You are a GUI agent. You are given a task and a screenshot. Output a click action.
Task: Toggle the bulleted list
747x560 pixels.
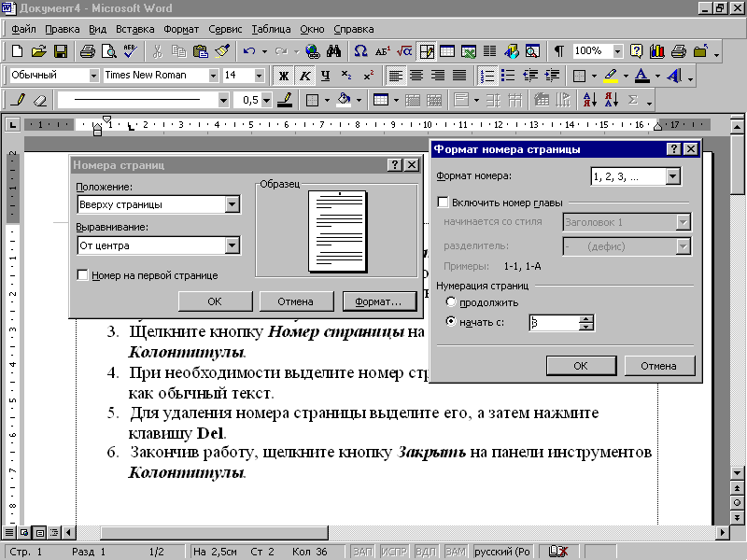tap(508, 76)
